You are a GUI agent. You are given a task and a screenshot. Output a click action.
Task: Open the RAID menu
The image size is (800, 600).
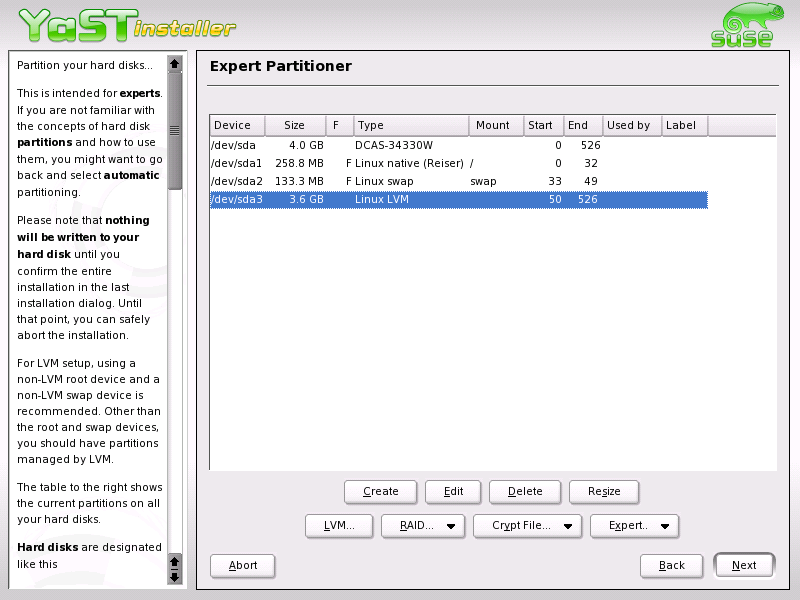click(x=422, y=525)
